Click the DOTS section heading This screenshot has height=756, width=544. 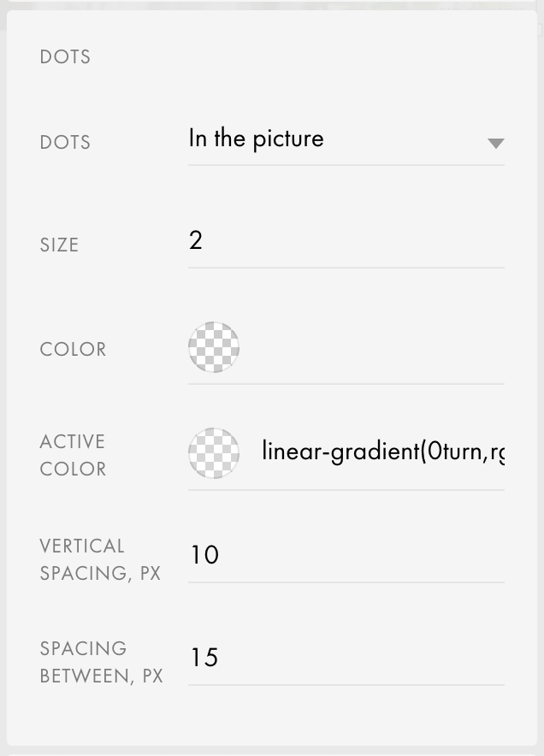pyautogui.click(x=65, y=57)
